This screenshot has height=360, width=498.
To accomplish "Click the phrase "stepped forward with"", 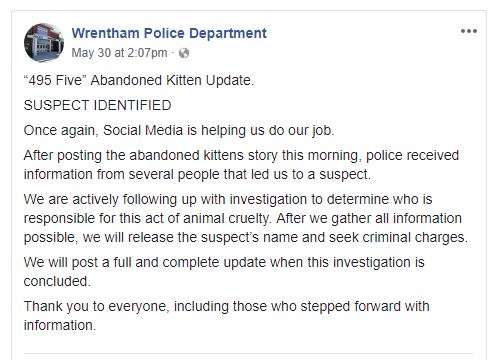I will [365, 306].
